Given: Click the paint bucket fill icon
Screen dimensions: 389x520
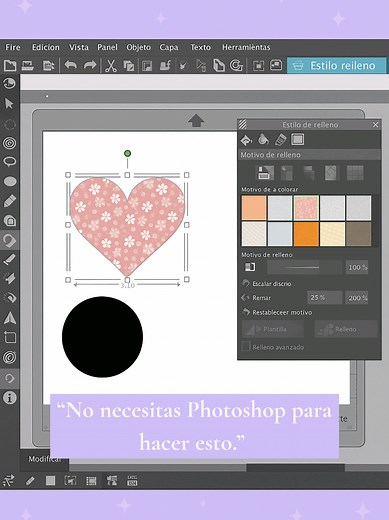Looking at the screenshot, I should [246, 140].
